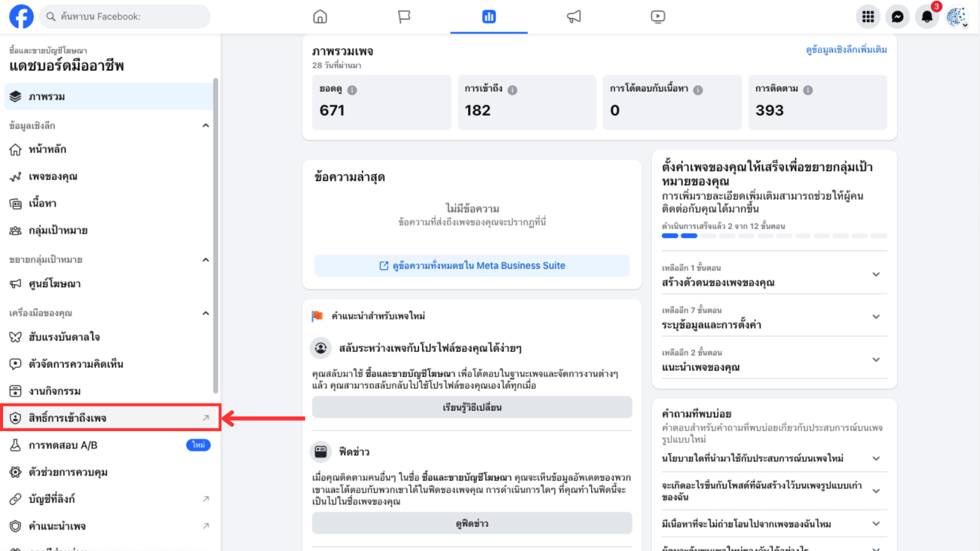Open the video watch icon in top bar
The image size is (980, 551).
click(658, 17)
